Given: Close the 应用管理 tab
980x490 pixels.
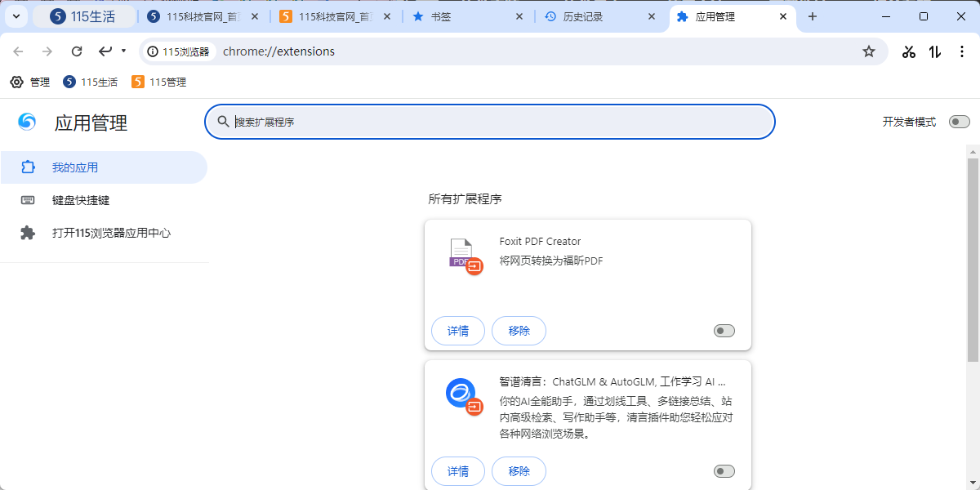Looking at the screenshot, I should click(x=784, y=16).
